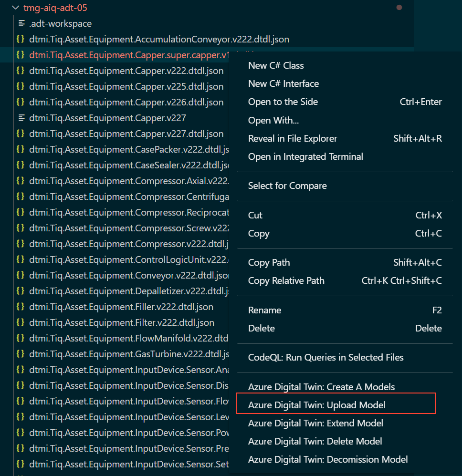This screenshot has width=462, height=476.
Task: Open Capper.v222.dtdl.json file
Action: coord(126,71)
